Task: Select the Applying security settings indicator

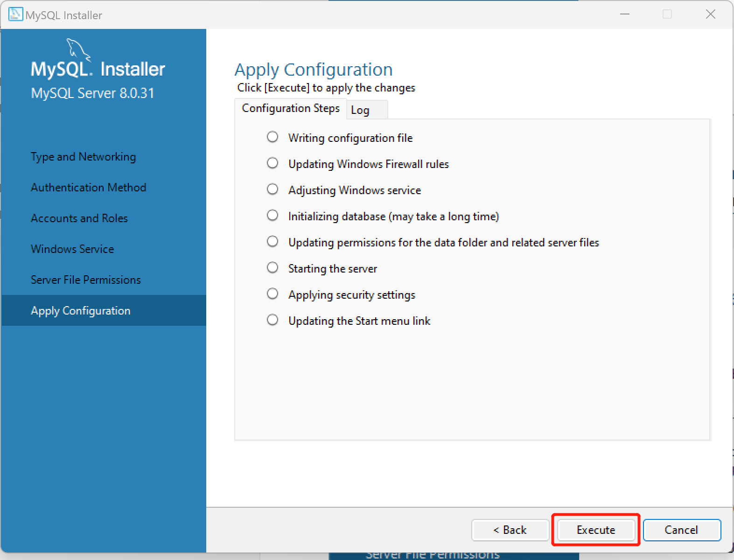Action: (x=273, y=294)
